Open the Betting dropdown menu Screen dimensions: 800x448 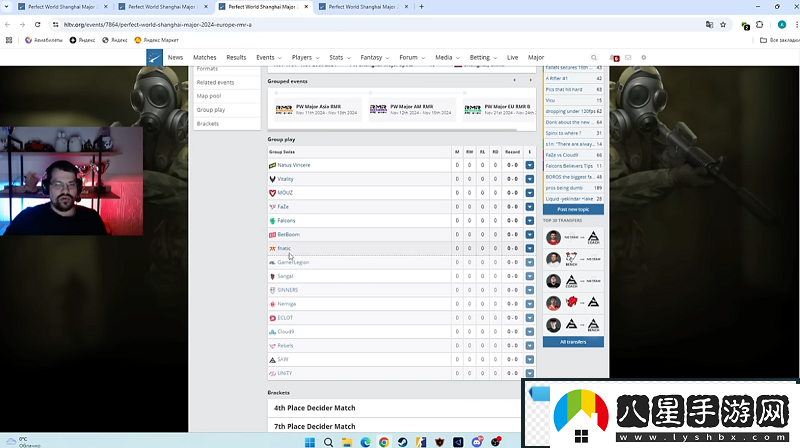(483, 58)
